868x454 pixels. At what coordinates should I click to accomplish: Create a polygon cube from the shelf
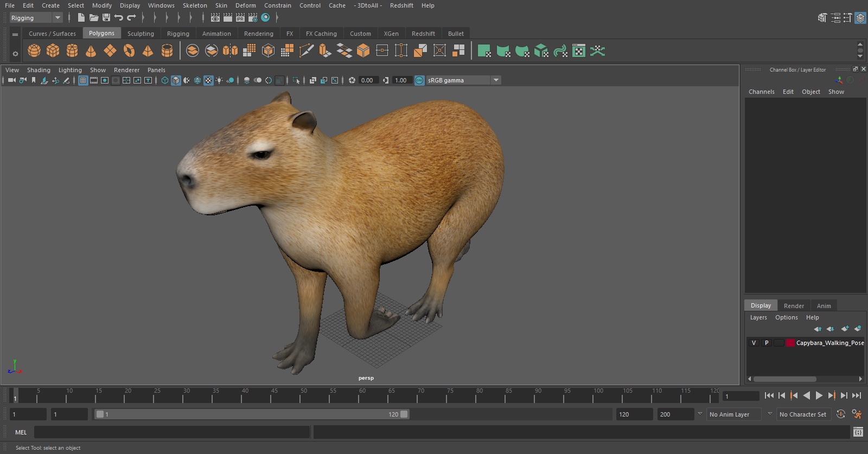point(53,51)
